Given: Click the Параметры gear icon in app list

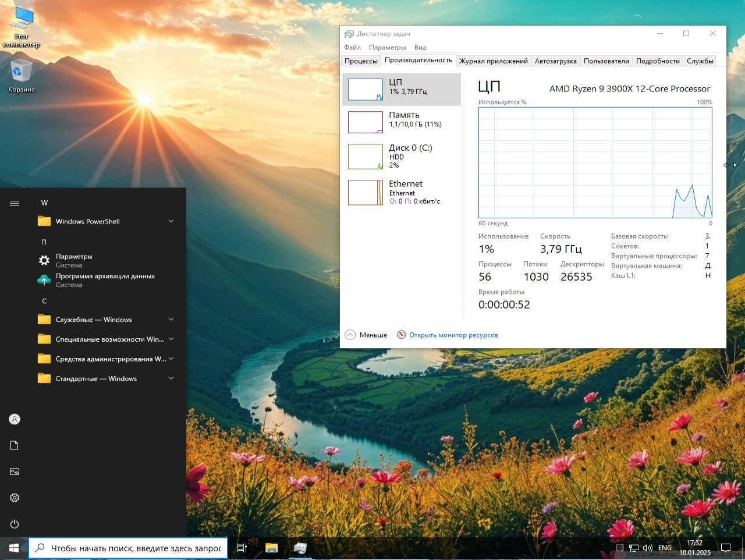Looking at the screenshot, I should pyautogui.click(x=44, y=260).
